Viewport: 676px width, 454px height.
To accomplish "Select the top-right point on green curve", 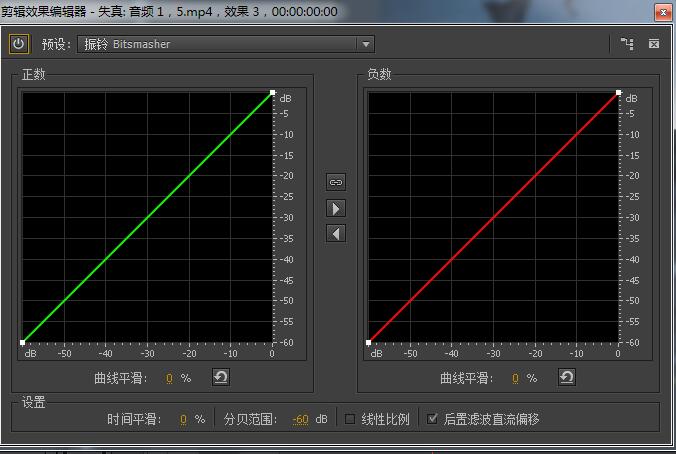I will coord(272,92).
